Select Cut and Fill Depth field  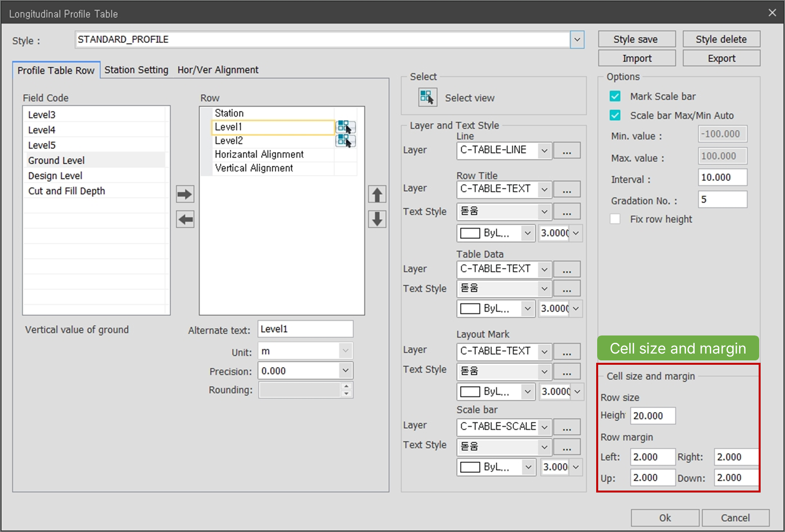tap(94, 191)
